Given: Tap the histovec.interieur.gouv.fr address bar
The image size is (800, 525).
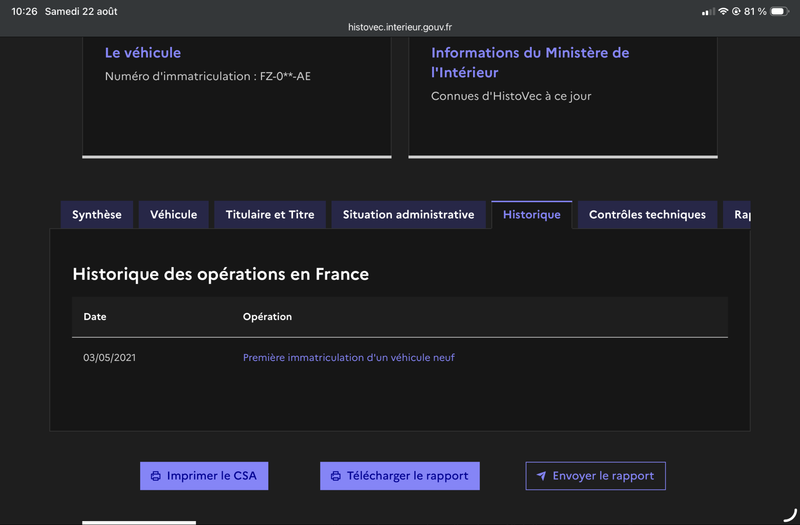Looking at the screenshot, I should (400, 27).
